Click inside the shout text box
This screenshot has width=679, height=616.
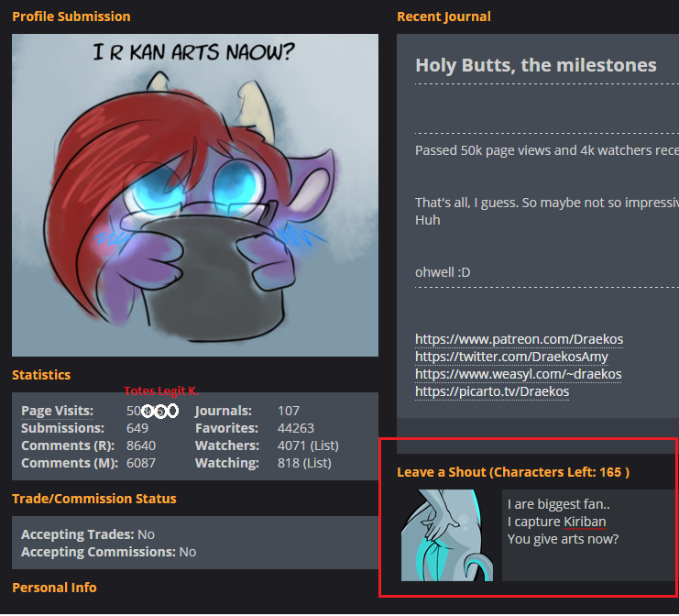click(x=590, y=535)
